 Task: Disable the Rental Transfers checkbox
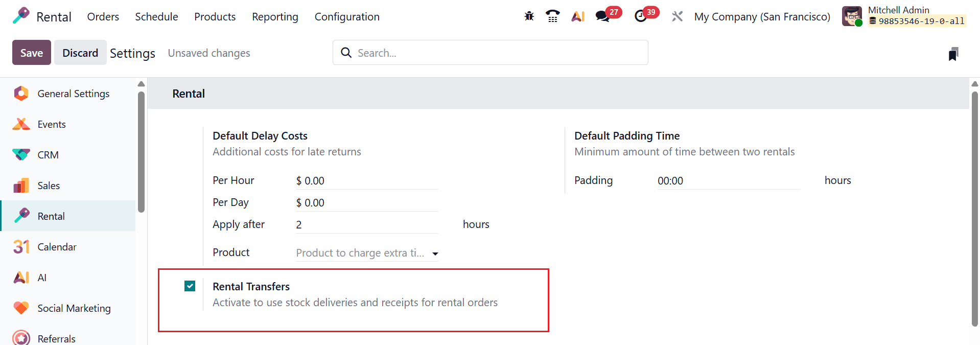pos(190,286)
